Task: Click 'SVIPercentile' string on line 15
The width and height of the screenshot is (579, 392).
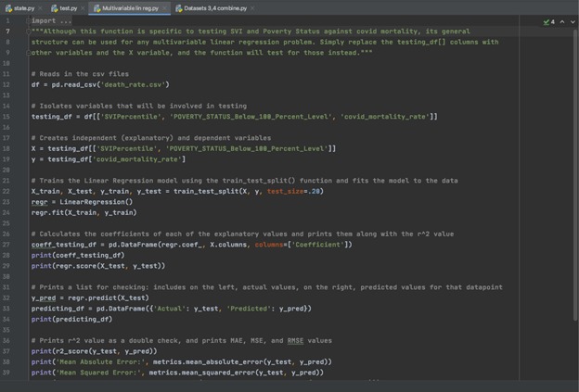Action: coord(129,117)
